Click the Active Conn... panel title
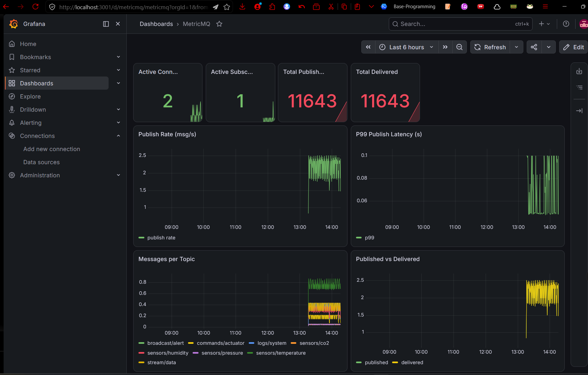 pos(158,72)
